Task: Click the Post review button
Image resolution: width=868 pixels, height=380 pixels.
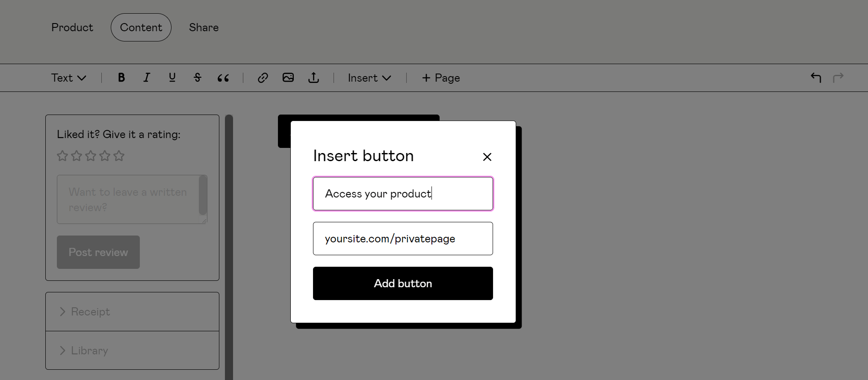Action: 98,252
